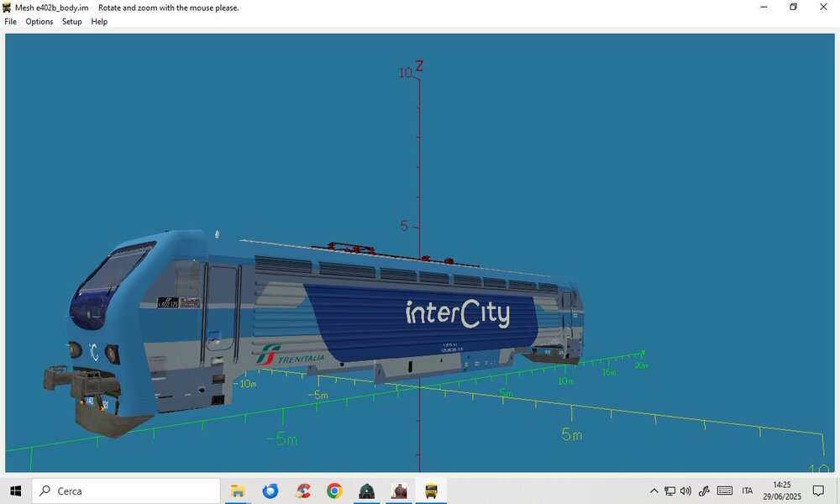The width and height of the screenshot is (840, 504).
Task: Click the mesh viewer title bar app icon
Action: (7, 8)
